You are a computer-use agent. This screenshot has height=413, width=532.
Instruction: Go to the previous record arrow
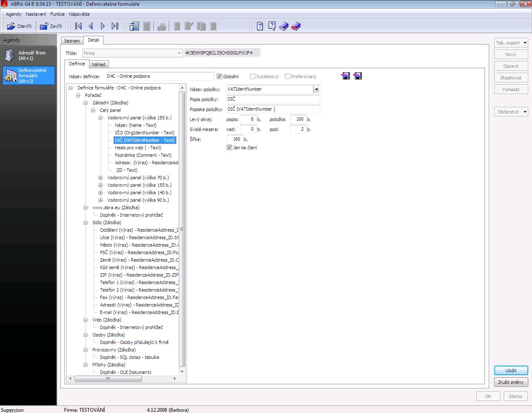click(x=91, y=26)
